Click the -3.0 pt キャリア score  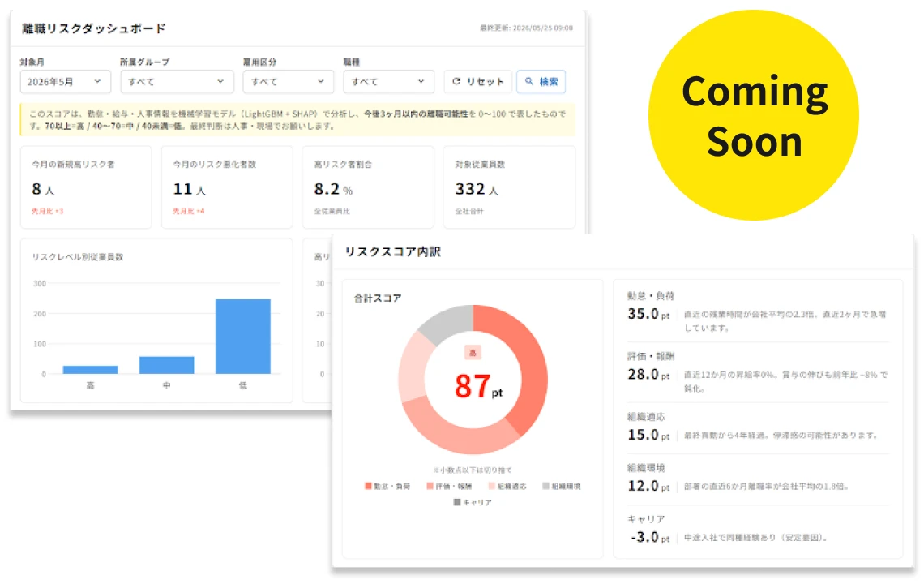point(650,538)
